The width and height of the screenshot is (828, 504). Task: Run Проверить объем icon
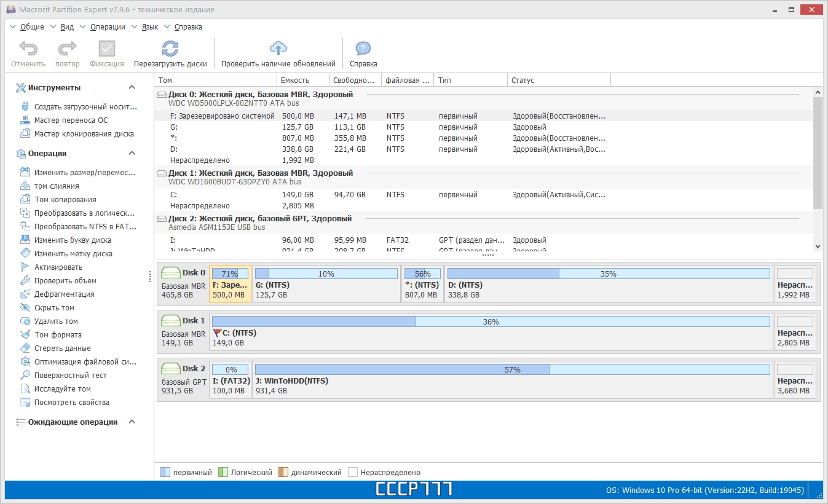[25, 280]
